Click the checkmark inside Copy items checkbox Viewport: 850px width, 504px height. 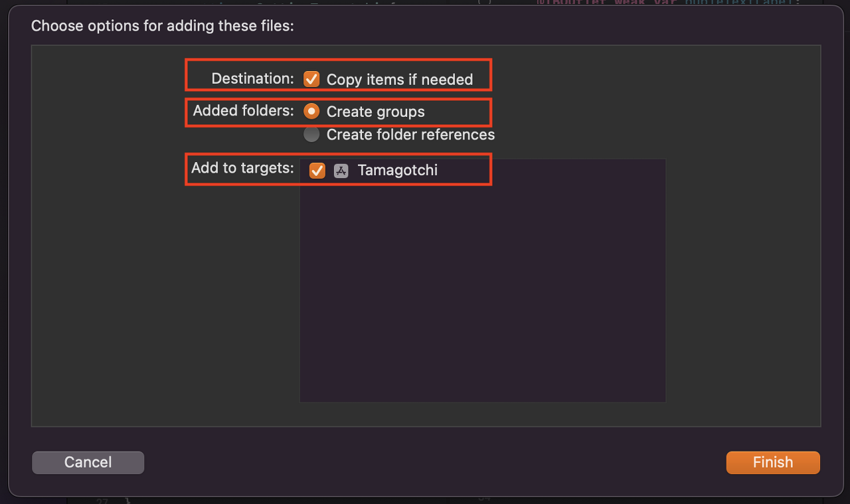pyautogui.click(x=311, y=80)
